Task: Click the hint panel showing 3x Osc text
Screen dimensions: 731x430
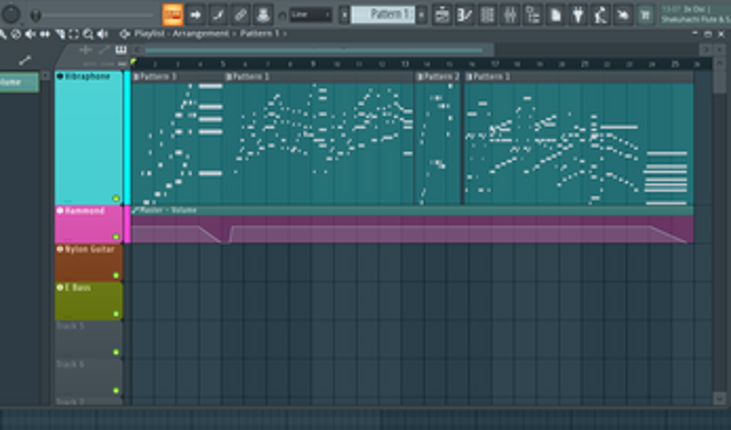Action: coord(695,14)
